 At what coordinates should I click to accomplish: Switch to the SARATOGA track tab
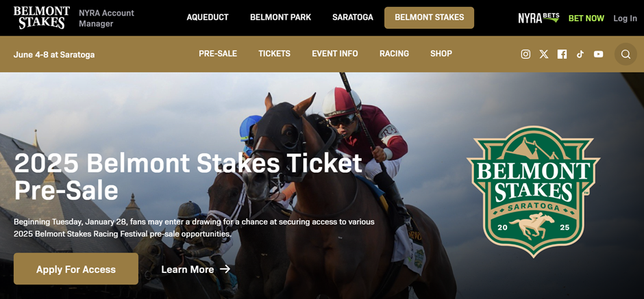pyautogui.click(x=353, y=18)
